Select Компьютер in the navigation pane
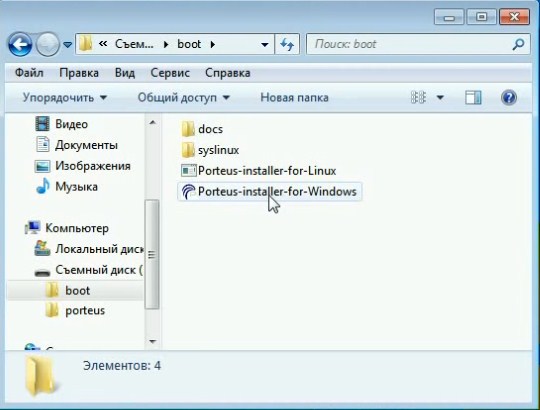 click(x=77, y=228)
